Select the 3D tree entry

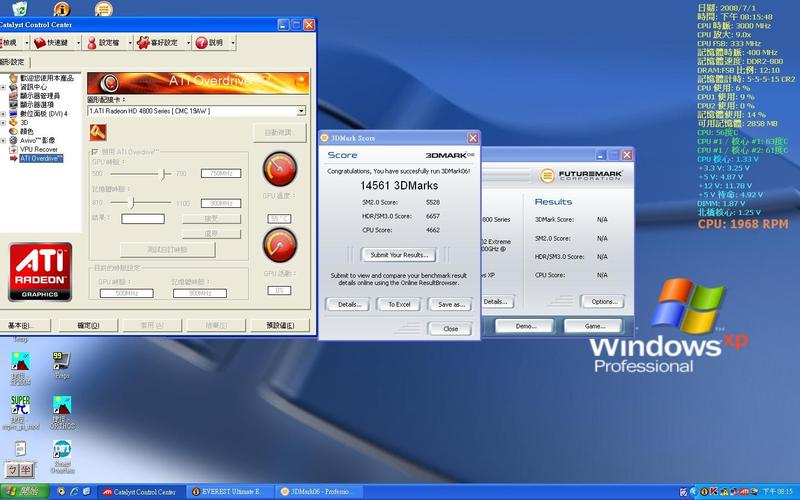click(x=24, y=122)
